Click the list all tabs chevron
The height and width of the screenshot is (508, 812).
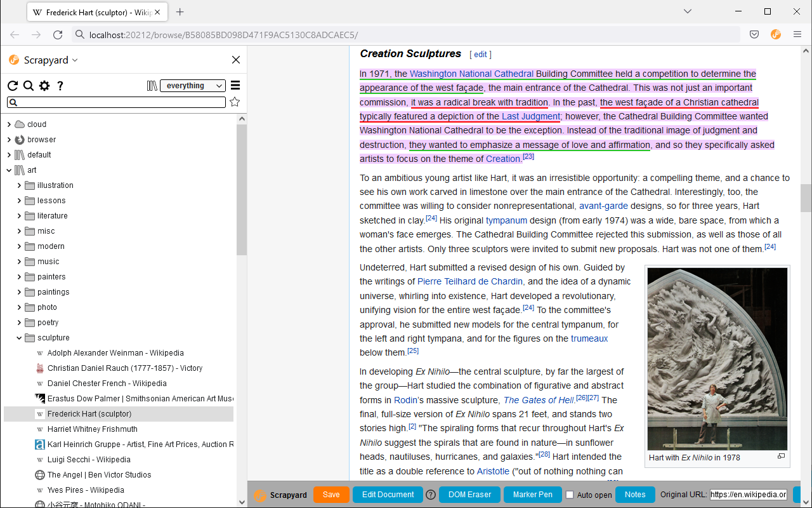(688, 11)
